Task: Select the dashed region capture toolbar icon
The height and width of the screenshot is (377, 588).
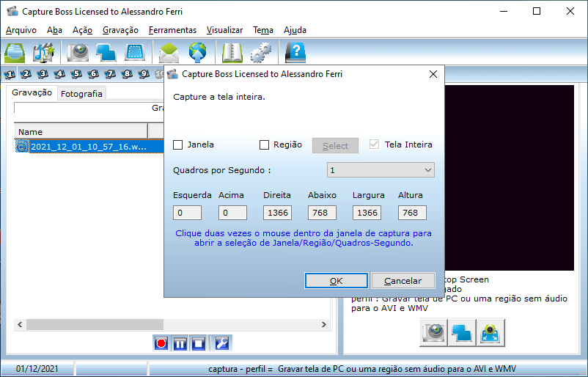Action: point(135,53)
